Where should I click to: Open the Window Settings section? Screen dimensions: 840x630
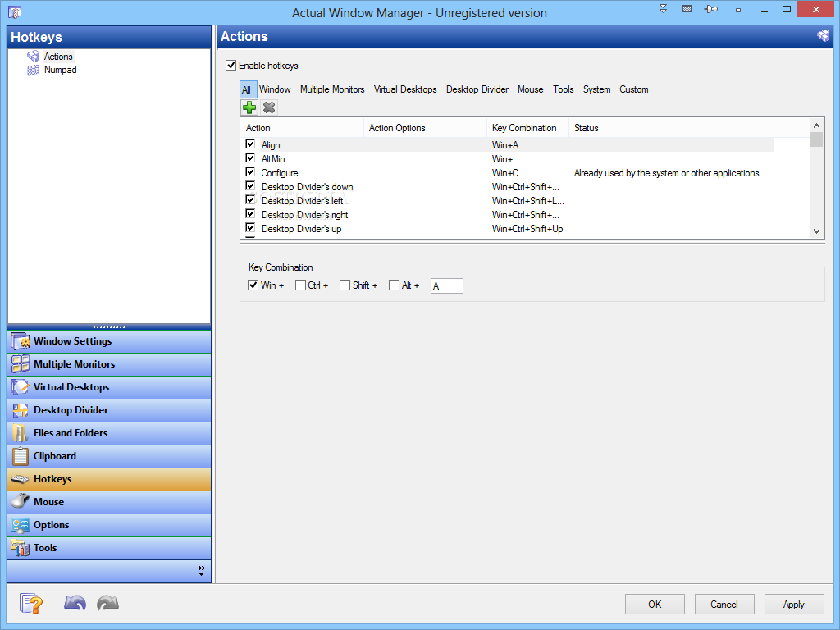(109, 341)
